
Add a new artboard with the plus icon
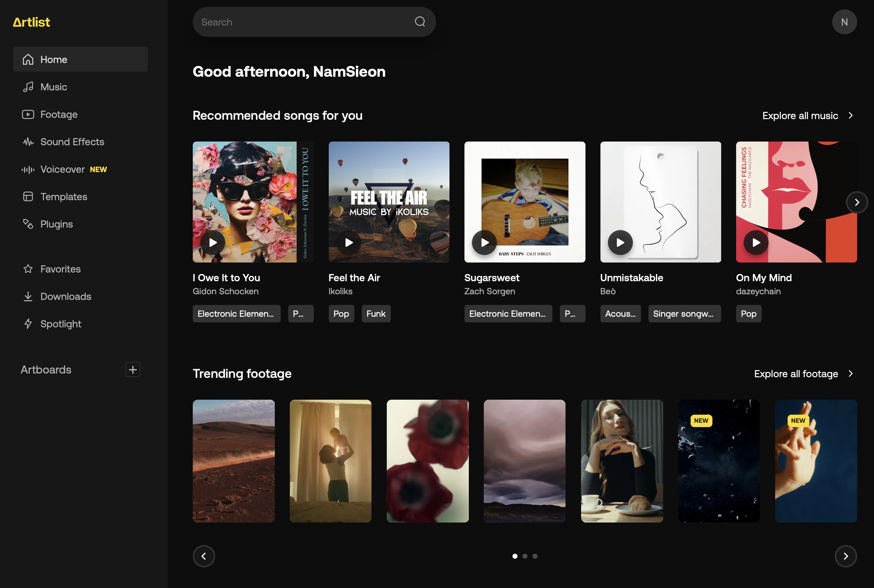133,369
